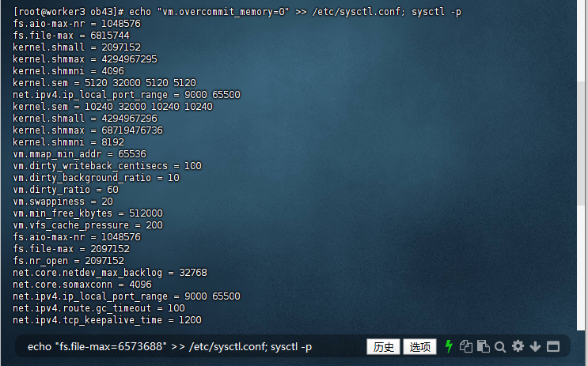Click the 'kernel.shmall = 4294967296' line

pyautogui.click(x=85, y=119)
